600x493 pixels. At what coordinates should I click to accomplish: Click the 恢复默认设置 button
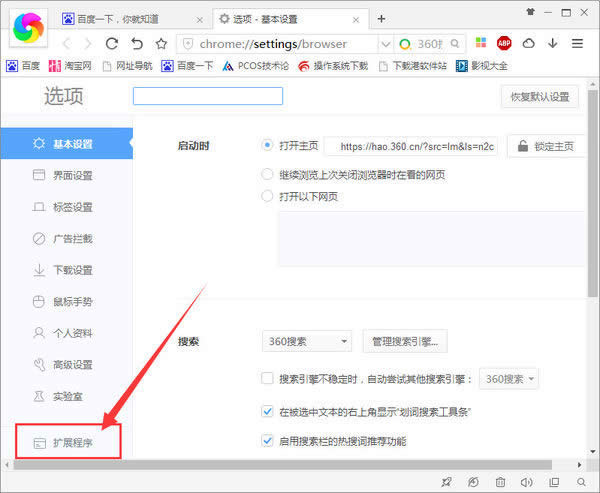click(x=540, y=97)
